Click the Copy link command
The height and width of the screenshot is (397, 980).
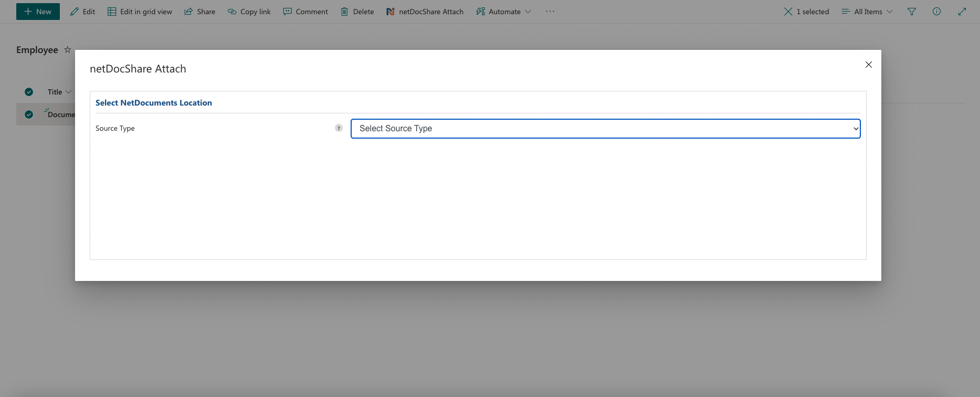tap(249, 12)
